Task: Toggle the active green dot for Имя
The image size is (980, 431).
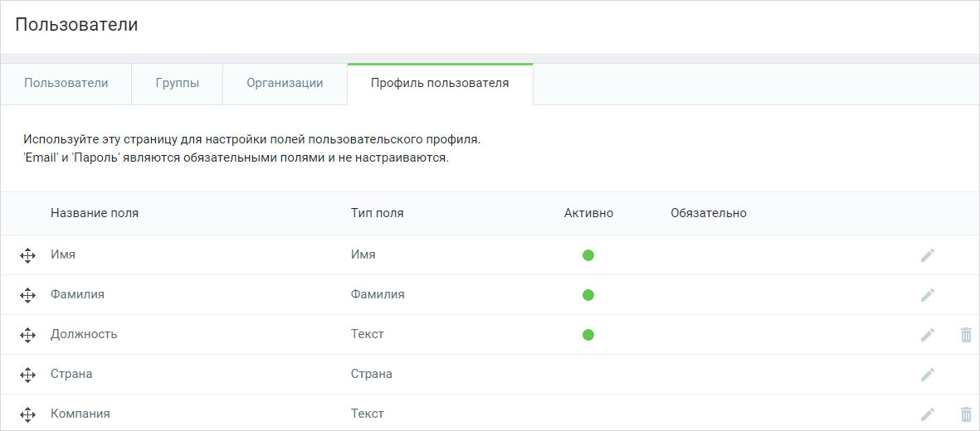Action: click(588, 254)
